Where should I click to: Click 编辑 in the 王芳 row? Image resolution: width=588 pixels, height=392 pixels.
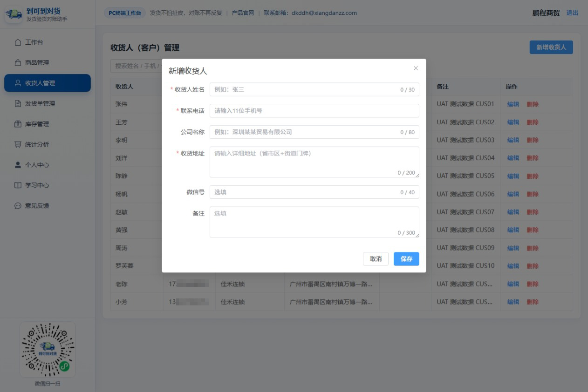513,122
